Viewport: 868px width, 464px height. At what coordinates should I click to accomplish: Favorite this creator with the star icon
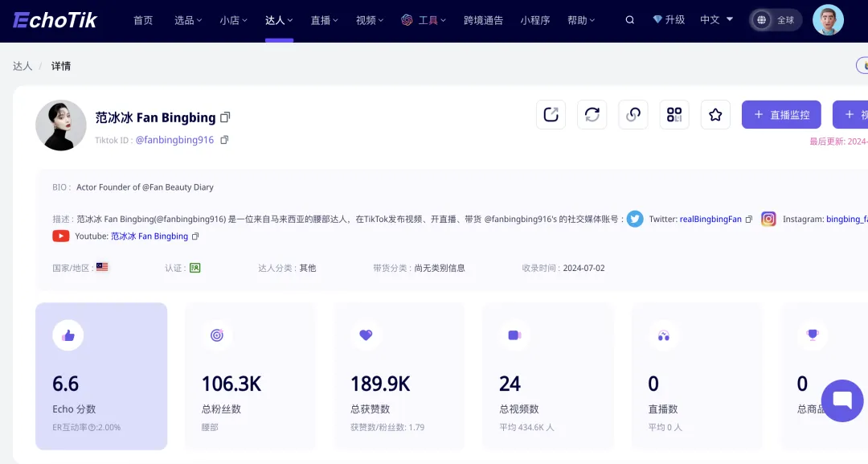tap(715, 115)
